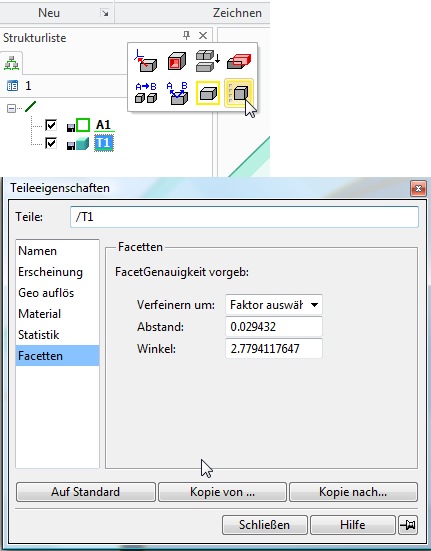Uncheck the A1 checkbox

pos(51,125)
